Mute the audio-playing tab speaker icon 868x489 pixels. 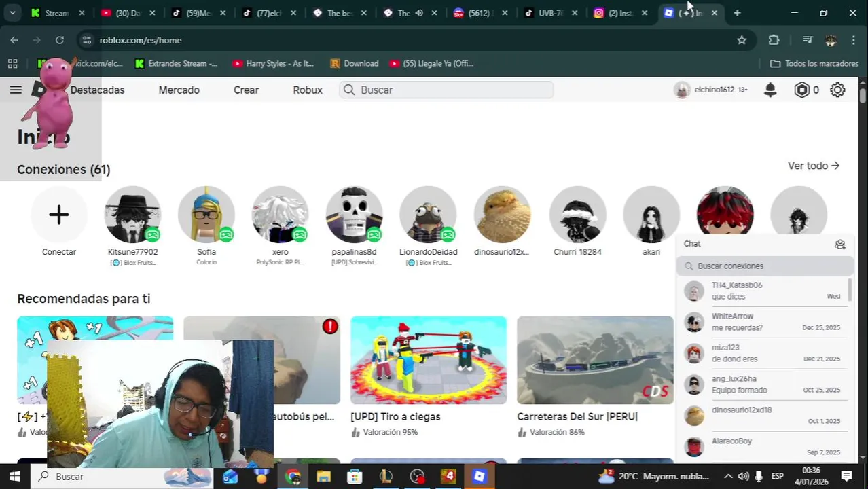(419, 13)
